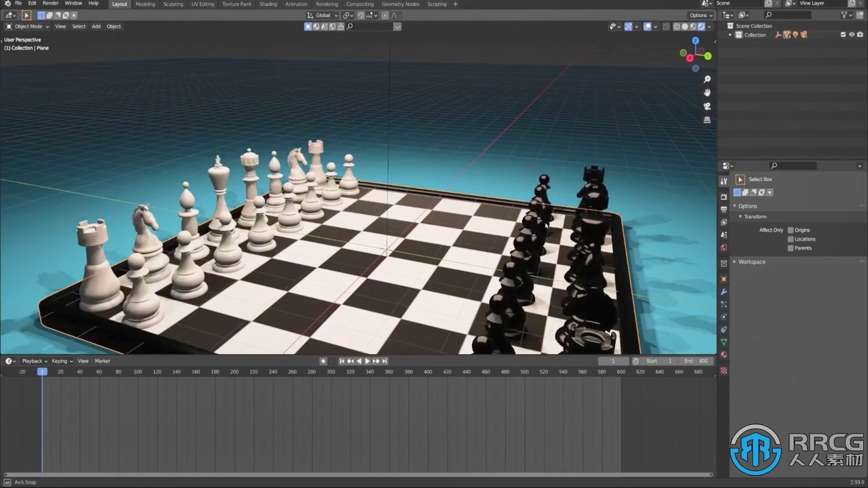Screen dimensions: 868x488
Task: Open the Object Constraint properties icon
Action: 724,329
